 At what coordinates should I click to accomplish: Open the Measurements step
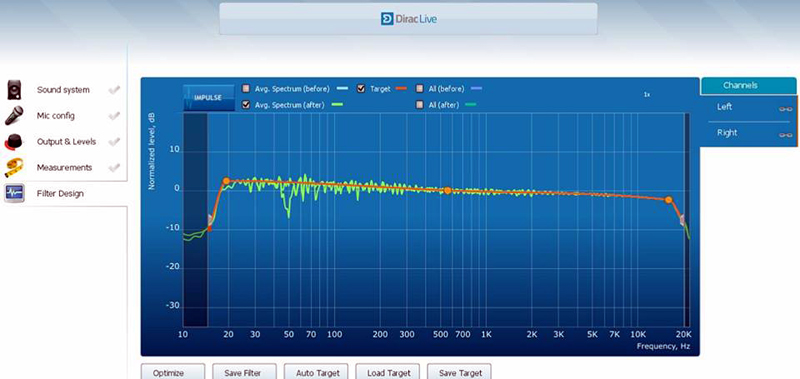pyautogui.click(x=64, y=168)
